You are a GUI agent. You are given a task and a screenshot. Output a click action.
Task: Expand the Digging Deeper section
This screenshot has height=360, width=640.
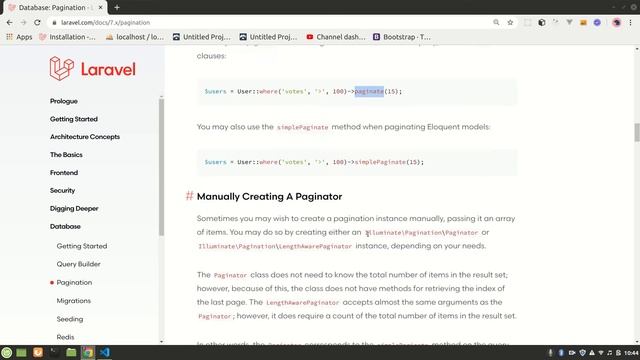click(74, 209)
